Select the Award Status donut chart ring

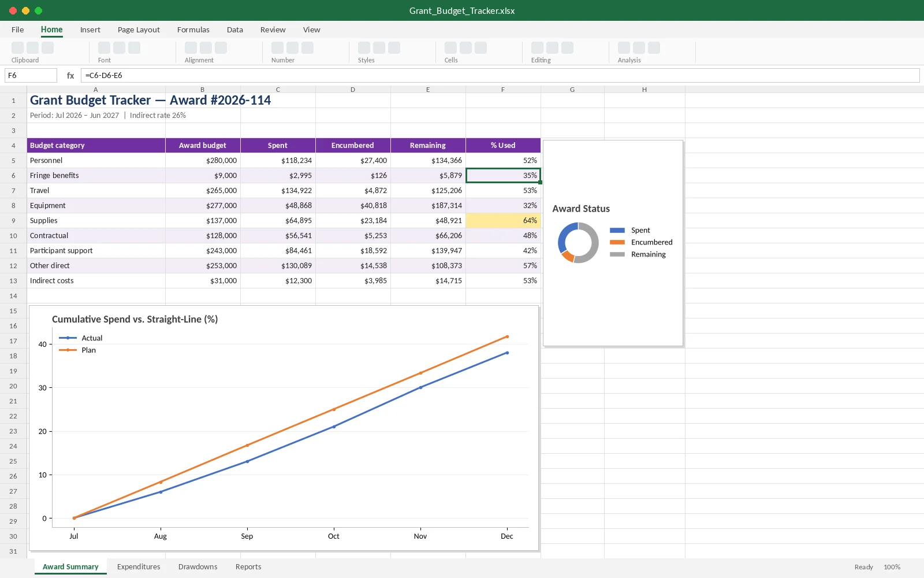coord(578,243)
